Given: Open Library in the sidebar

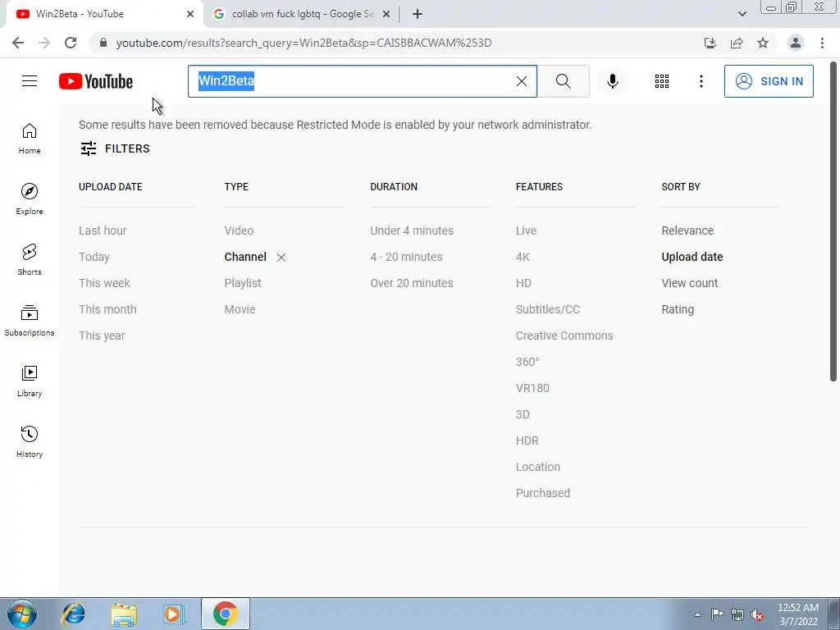Looking at the screenshot, I should tap(30, 381).
